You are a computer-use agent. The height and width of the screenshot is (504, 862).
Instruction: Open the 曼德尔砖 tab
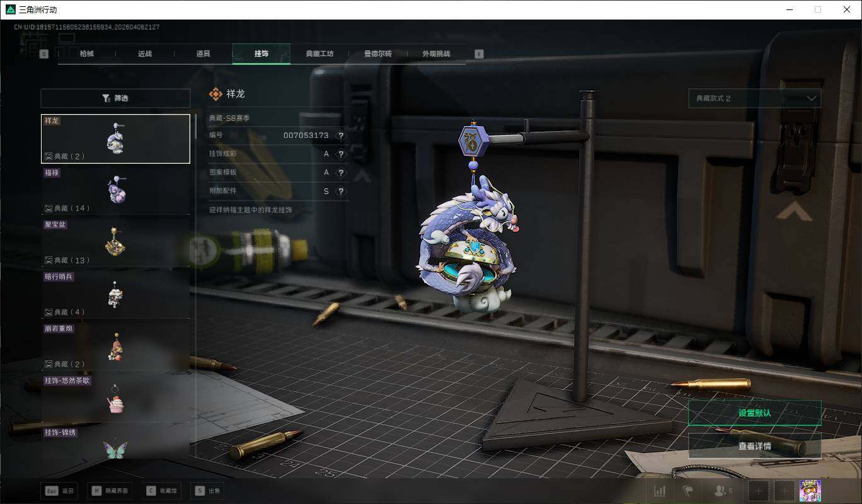(377, 54)
